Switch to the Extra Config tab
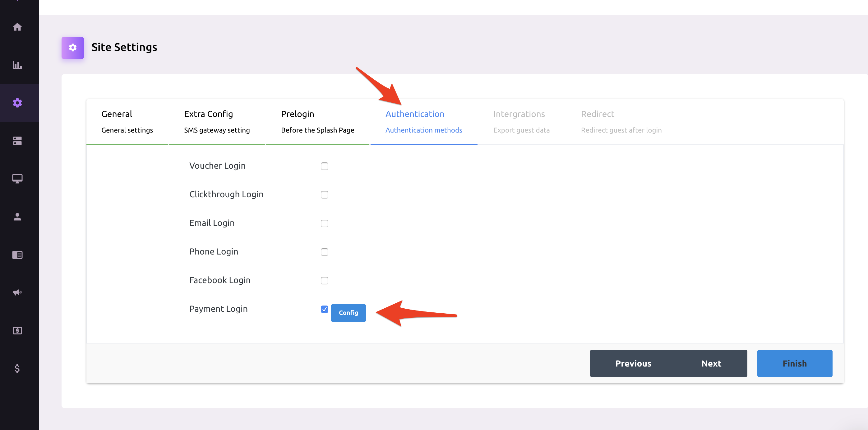This screenshot has height=430, width=868. 217,122
